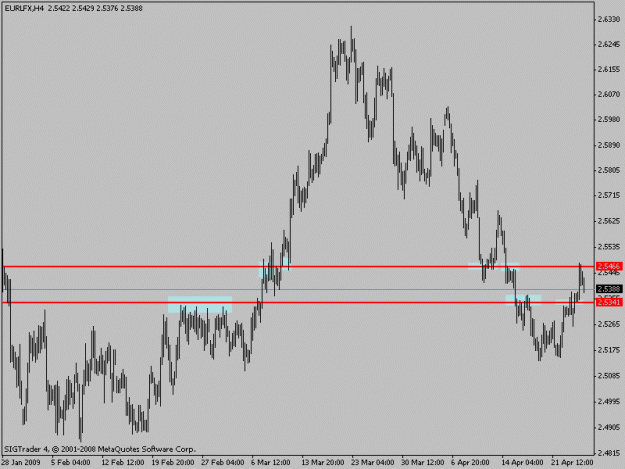Click the 2.5085 price scale value

pyautogui.click(x=609, y=376)
